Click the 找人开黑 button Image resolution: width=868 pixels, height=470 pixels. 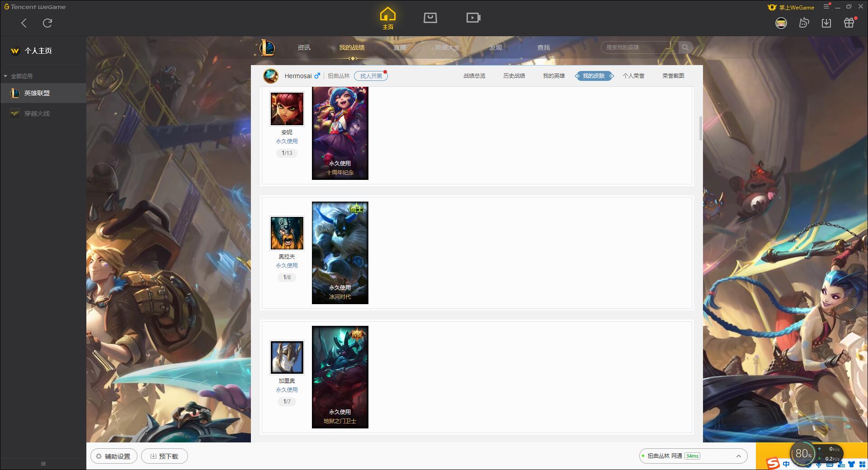click(371, 76)
